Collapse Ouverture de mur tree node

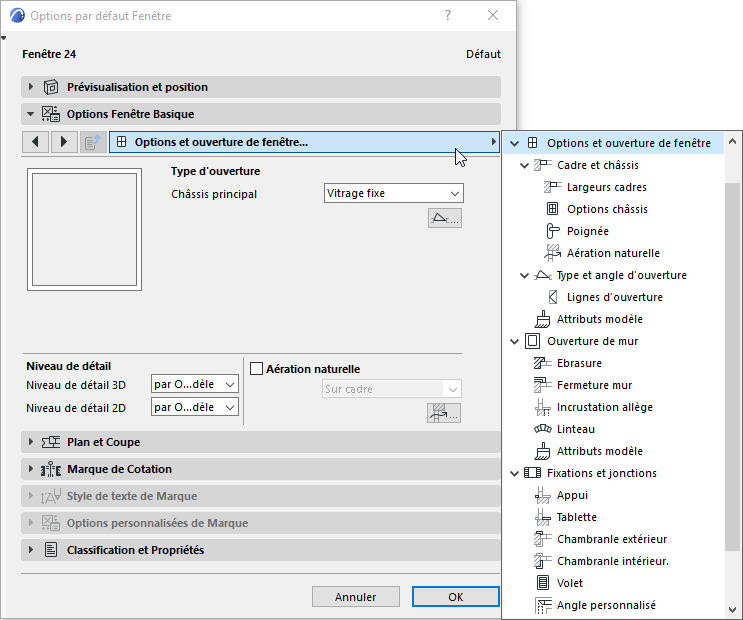coord(515,341)
